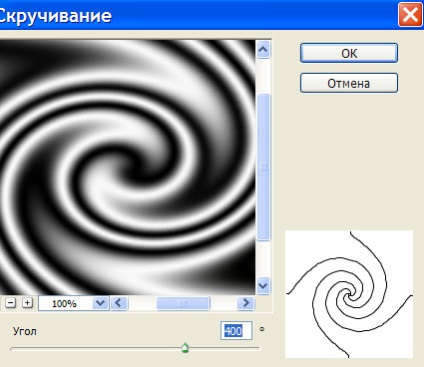Close the Скручивание dialog window

coord(410,15)
